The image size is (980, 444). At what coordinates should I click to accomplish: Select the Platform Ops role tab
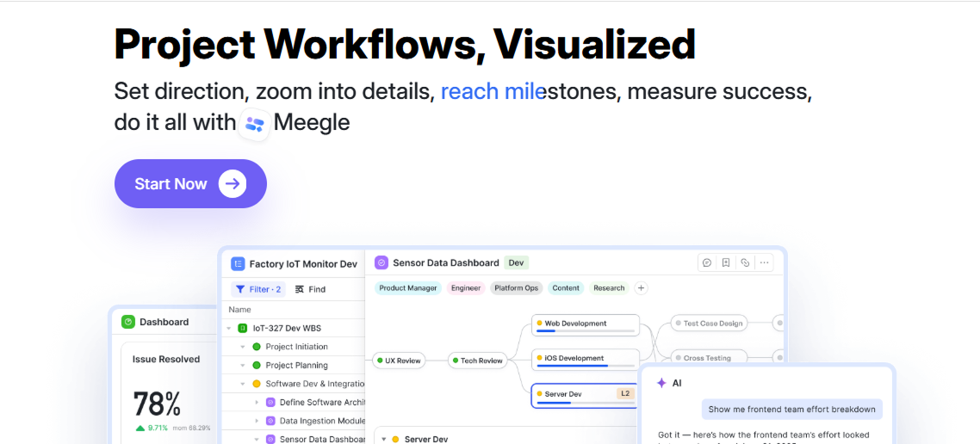[517, 288]
